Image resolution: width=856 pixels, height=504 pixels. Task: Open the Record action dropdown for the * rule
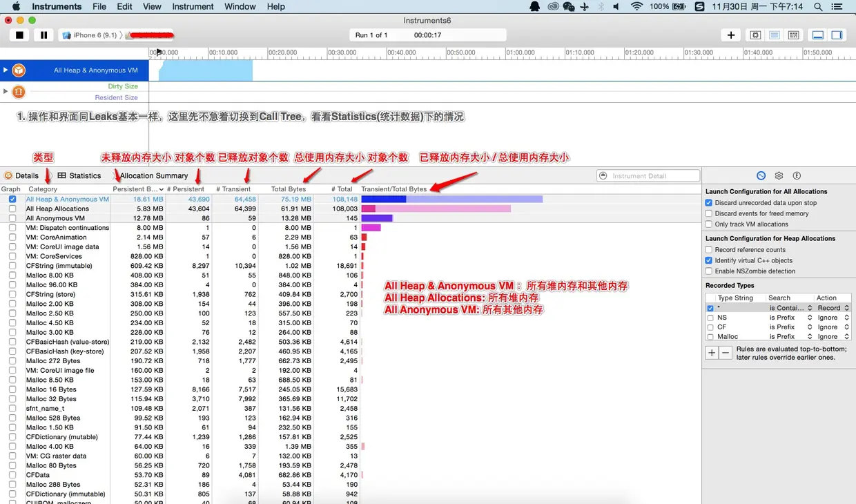(833, 308)
